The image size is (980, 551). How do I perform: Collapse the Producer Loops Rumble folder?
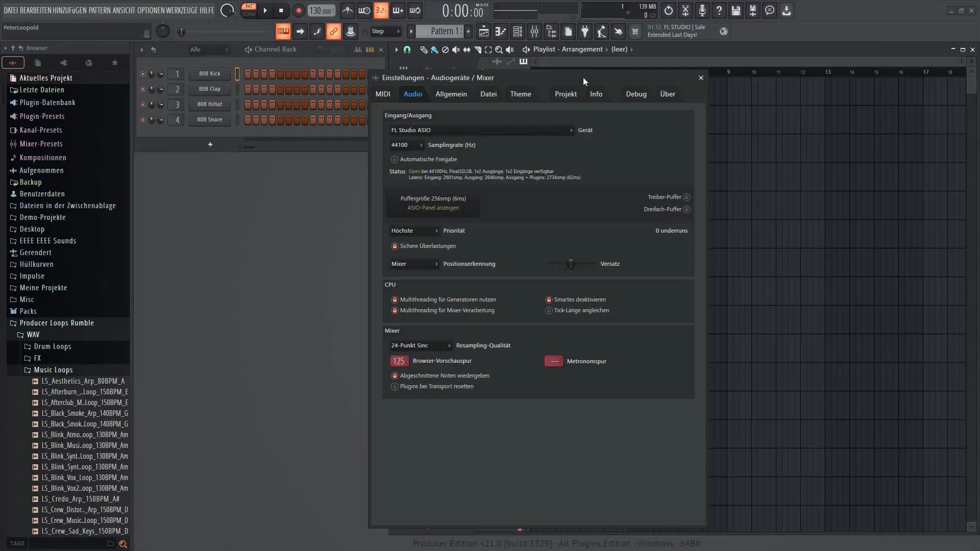[x=57, y=323]
